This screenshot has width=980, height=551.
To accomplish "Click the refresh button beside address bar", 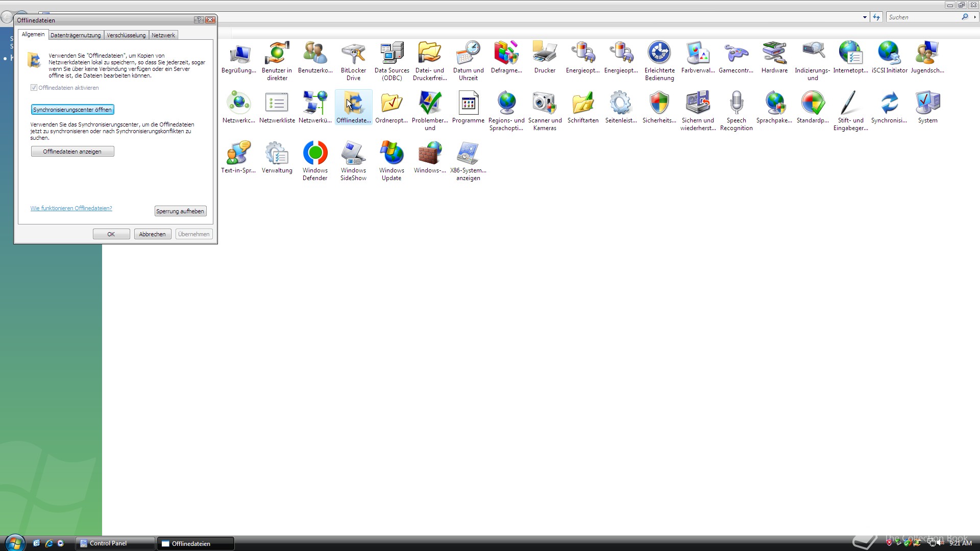I will (x=876, y=17).
